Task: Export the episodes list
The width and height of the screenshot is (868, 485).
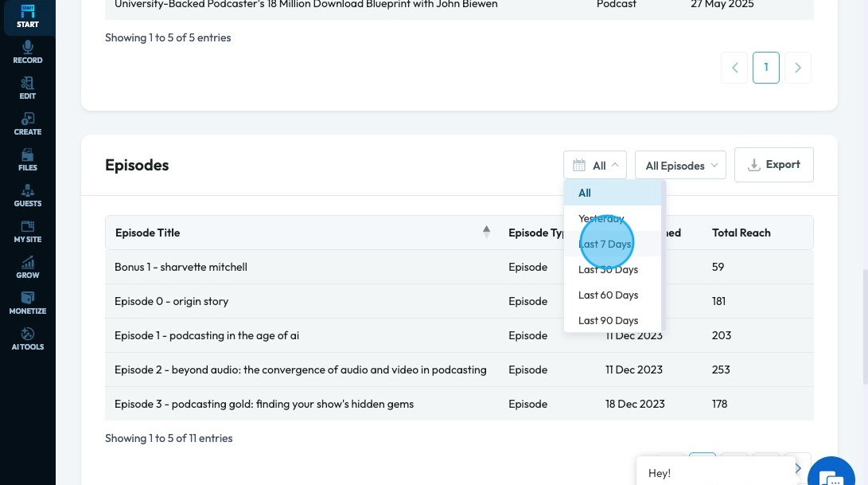Action: [773, 165]
